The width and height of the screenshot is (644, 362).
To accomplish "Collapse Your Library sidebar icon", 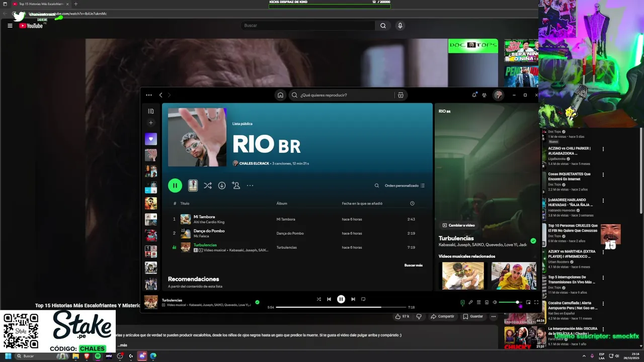I will [151, 111].
